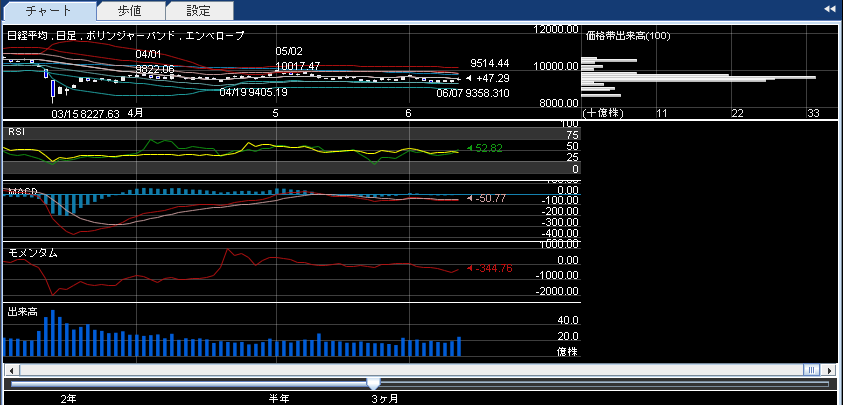
Task: Click the +47.29 current price marker
Action: (x=490, y=78)
